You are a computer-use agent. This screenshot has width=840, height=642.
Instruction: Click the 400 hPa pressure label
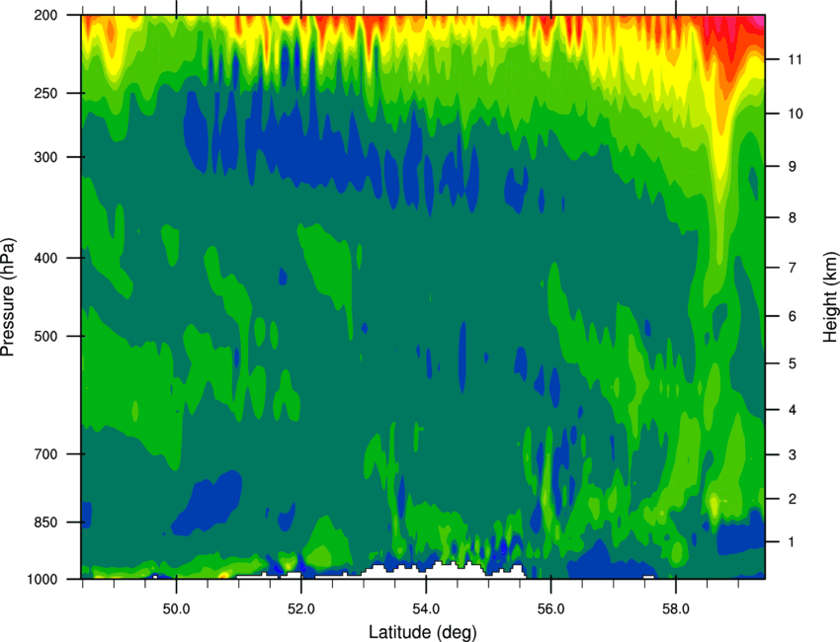click(x=45, y=258)
